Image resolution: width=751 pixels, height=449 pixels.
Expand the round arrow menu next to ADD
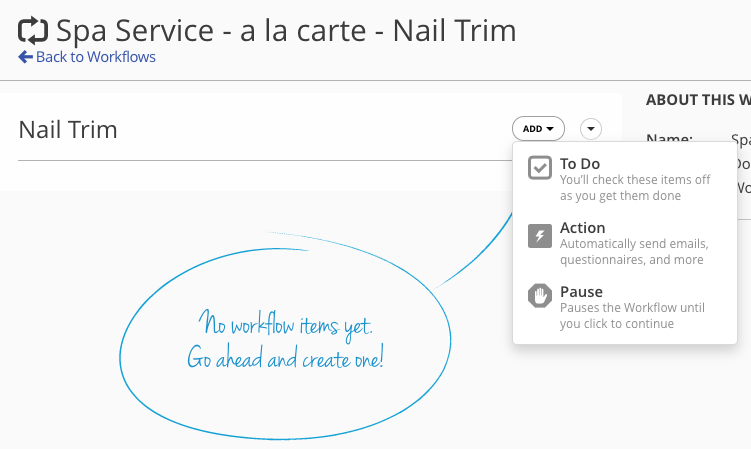tap(591, 128)
